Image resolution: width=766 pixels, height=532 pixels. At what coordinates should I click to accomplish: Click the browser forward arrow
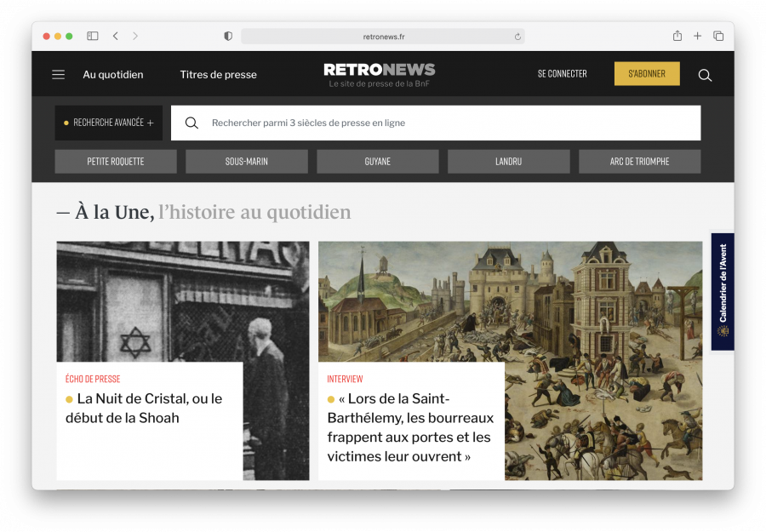135,36
